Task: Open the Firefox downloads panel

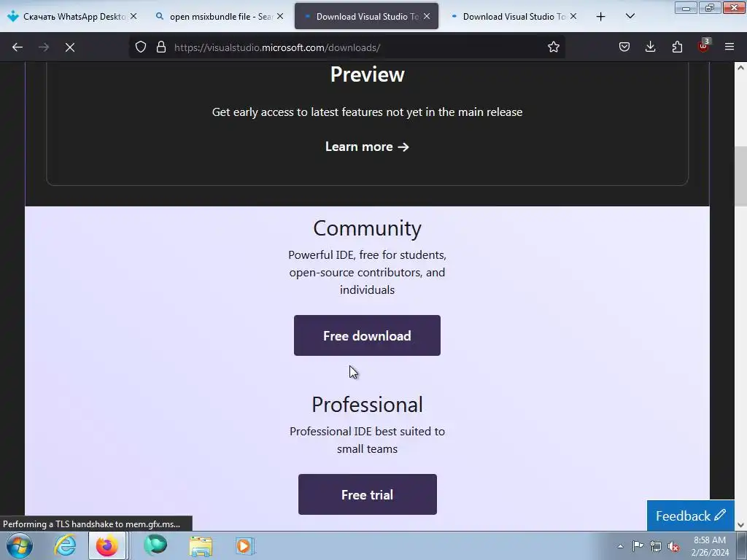Action: click(x=650, y=47)
